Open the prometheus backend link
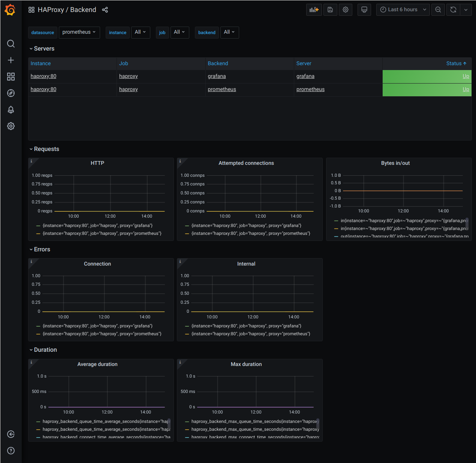The width and height of the screenshot is (476, 463). (x=222, y=90)
